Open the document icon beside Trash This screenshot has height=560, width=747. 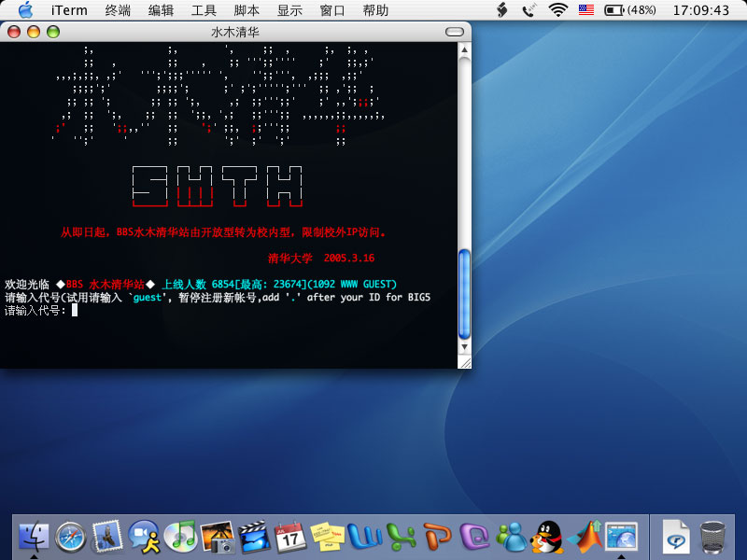pos(675,538)
